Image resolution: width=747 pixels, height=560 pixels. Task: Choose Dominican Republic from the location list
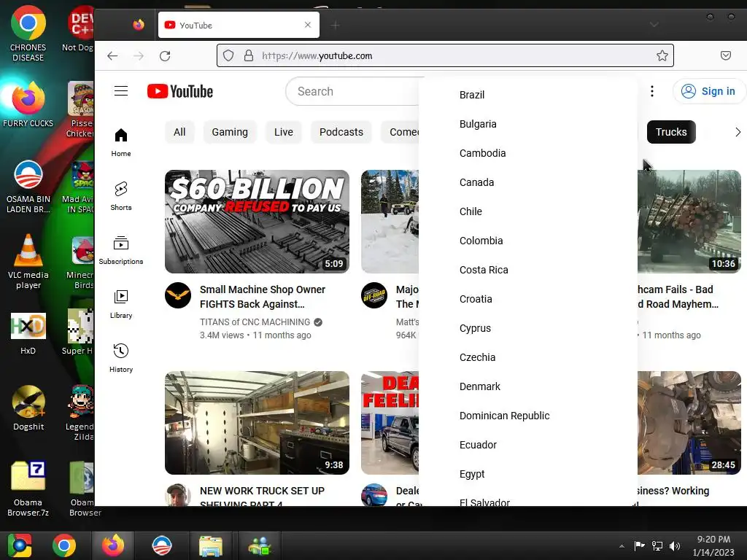(528, 416)
